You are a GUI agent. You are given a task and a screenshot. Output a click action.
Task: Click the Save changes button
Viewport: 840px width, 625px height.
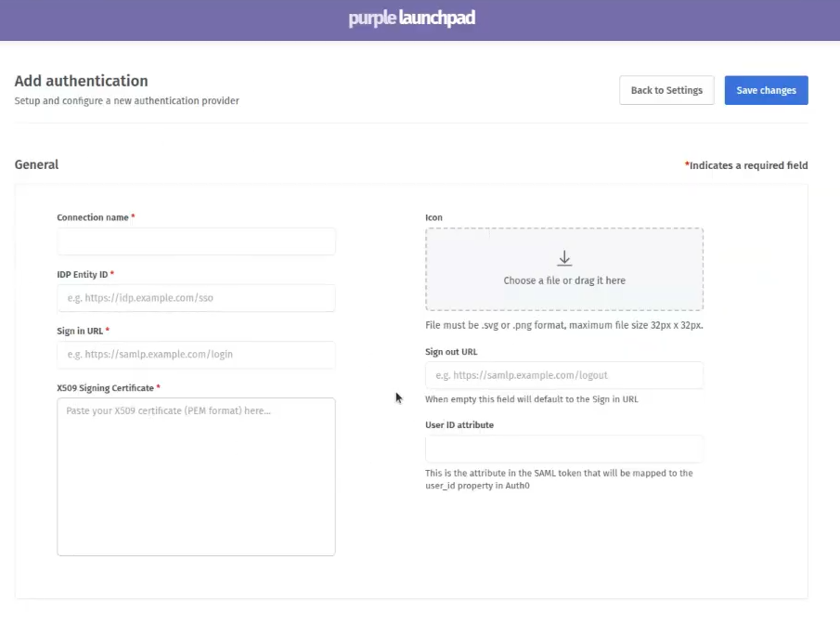coord(766,90)
